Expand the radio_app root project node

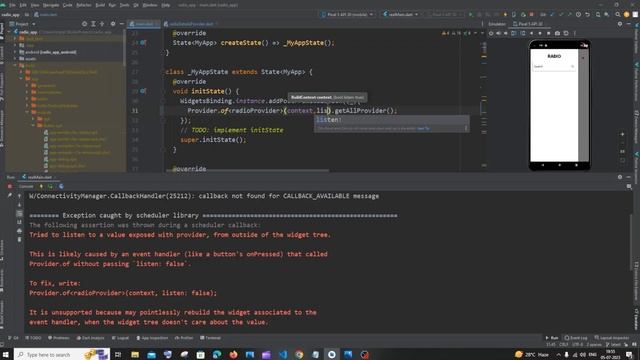tap(9, 32)
